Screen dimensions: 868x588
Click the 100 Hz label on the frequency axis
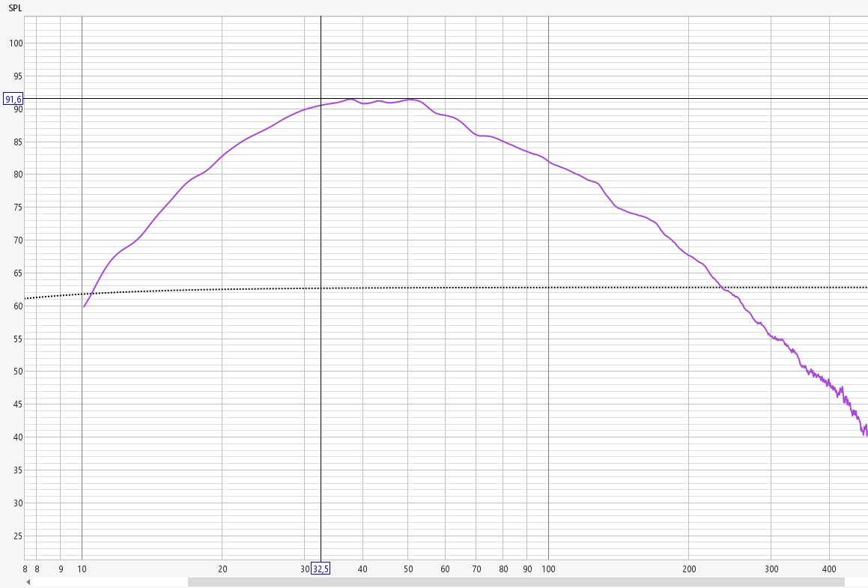point(549,569)
